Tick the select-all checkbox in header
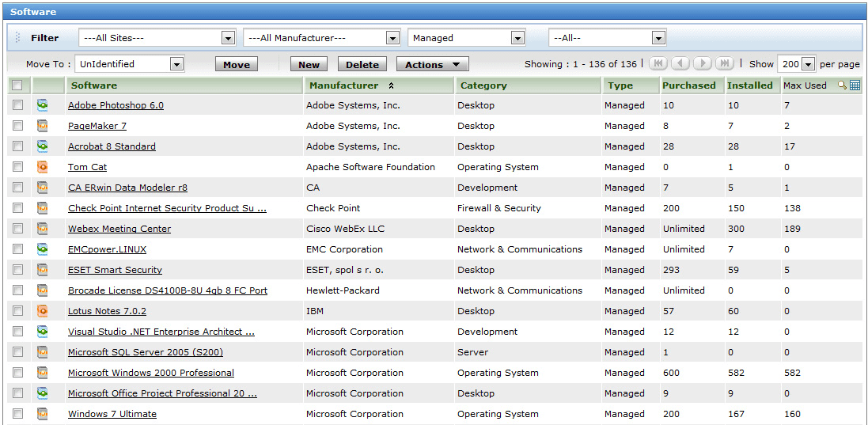The width and height of the screenshot is (868, 425). click(x=17, y=85)
